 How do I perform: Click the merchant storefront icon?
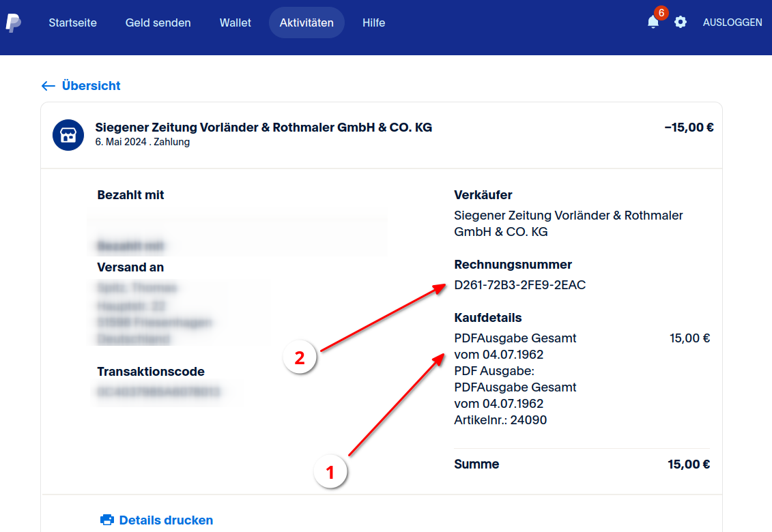point(68,135)
